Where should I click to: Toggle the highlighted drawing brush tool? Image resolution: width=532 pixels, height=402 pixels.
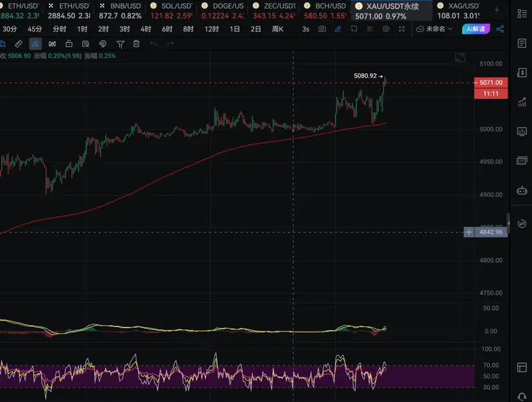(x=35, y=44)
